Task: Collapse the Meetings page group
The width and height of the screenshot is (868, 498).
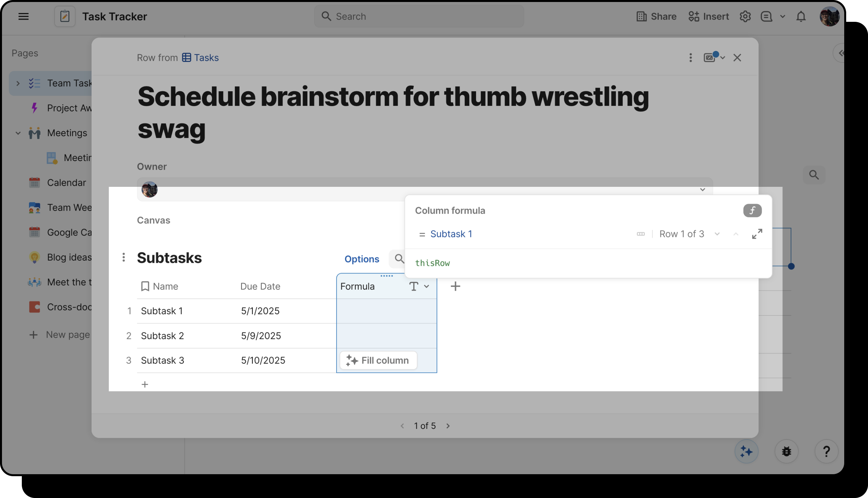Action: (x=18, y=133)
